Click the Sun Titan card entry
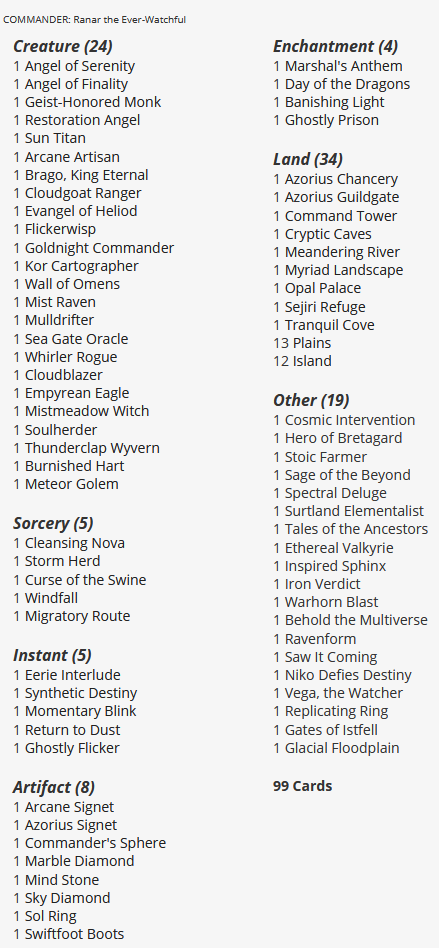 [x=55, y=138]
